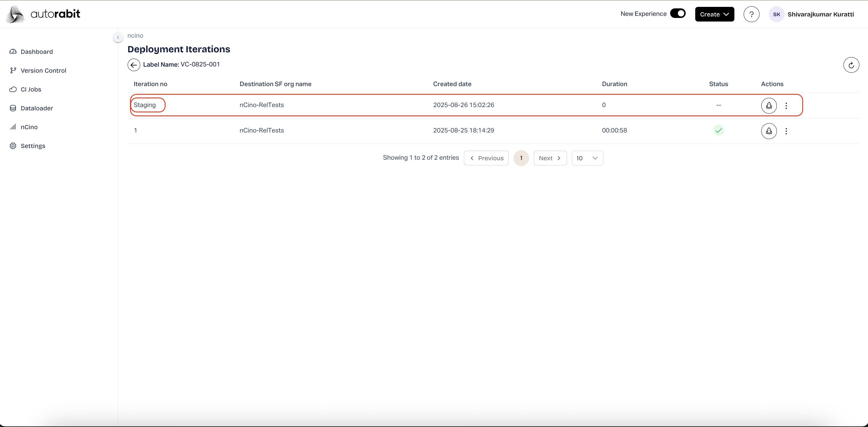Toggle the New Experience switch
The image size is (868, 427).
coord(678,13)
